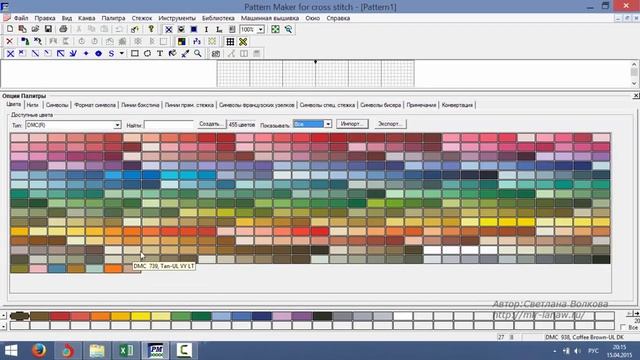Image resolution: width=640 pixels, height=360 pixels.
Task: Save the pattern with floppy icon
Action: [x=48, y=29]
